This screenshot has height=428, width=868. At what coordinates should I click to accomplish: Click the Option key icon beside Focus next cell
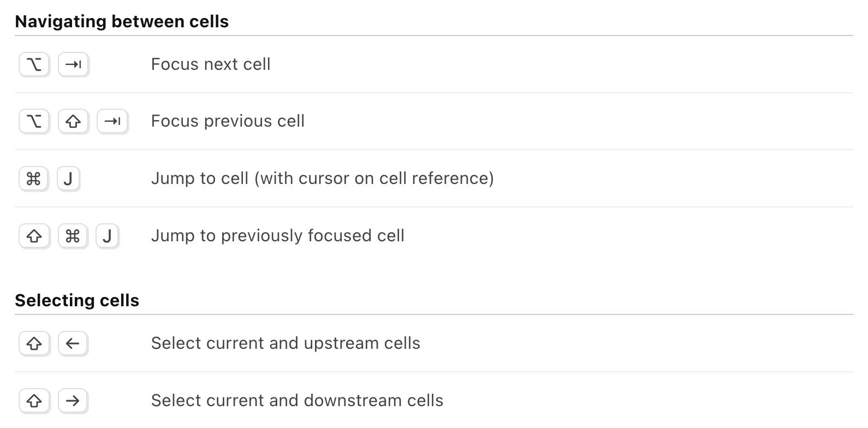click(x=34, y=64)
